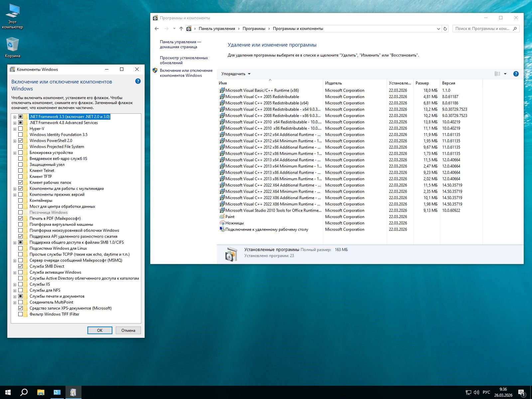Open the 'Упорядочить' dropdown menu
The image size is (532, 399).
[x=236, y=74]
